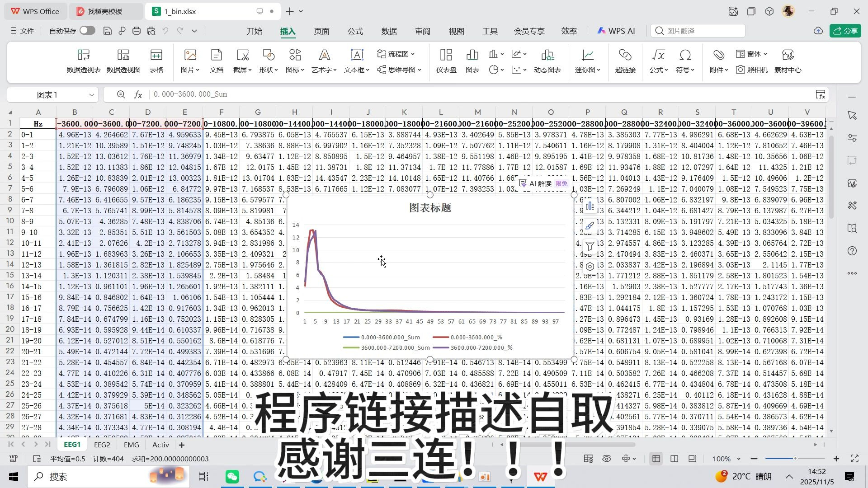Click the AI 解读 button above chart

click(540, 183)
